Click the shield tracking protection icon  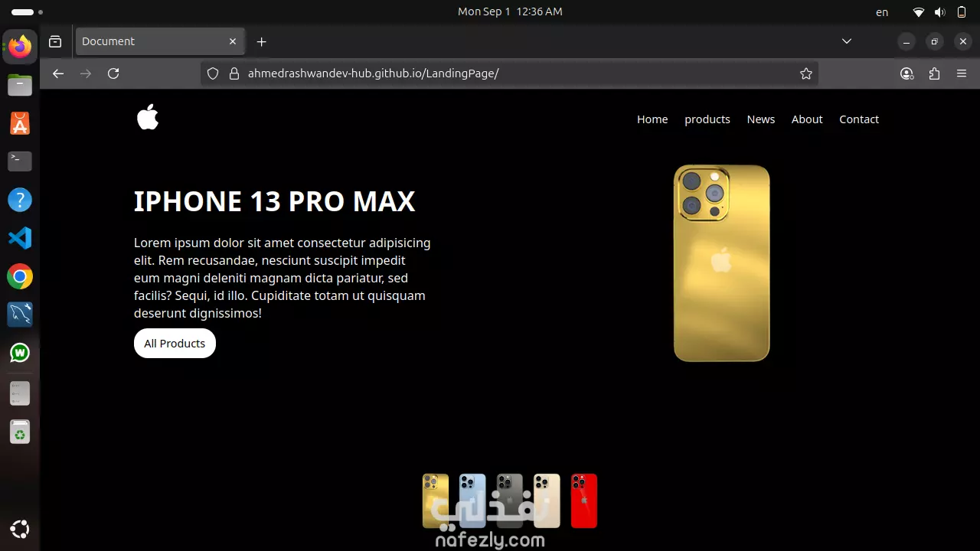point(214,73)
